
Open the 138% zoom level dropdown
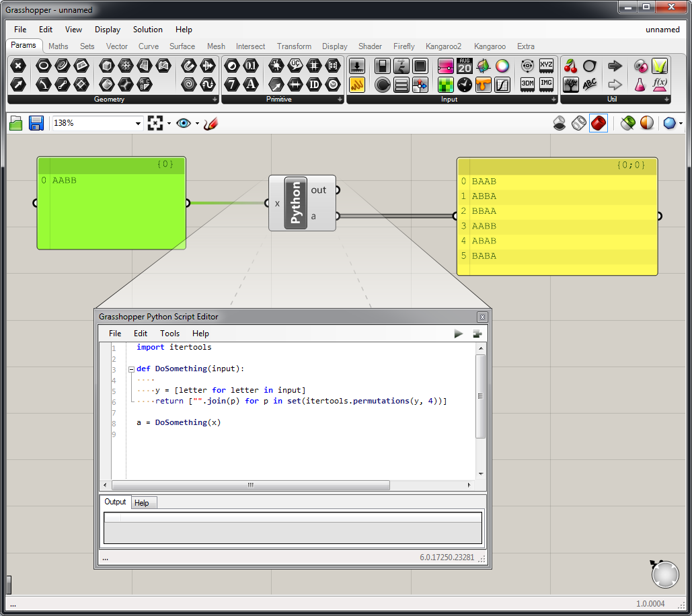tap(139, 124)
